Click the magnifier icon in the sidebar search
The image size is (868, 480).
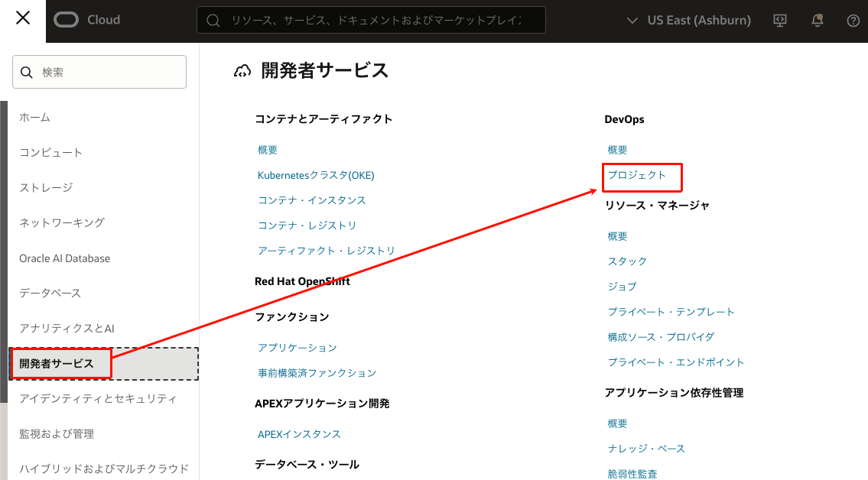click(x=27, y=71)
